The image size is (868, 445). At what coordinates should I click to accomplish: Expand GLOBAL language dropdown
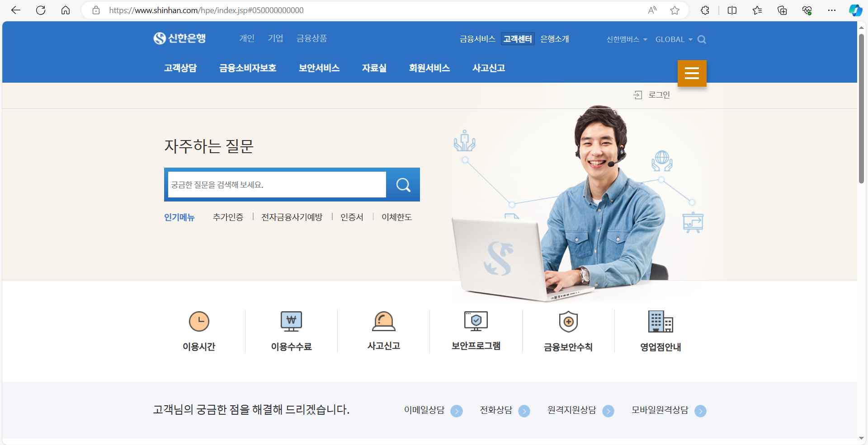coord(674,39)
